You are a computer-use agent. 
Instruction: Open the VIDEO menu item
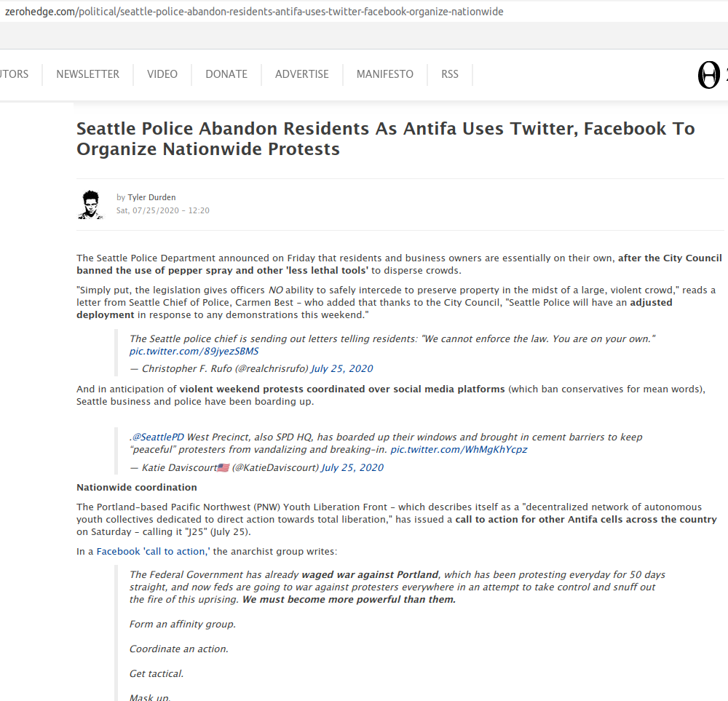(162, 74)
